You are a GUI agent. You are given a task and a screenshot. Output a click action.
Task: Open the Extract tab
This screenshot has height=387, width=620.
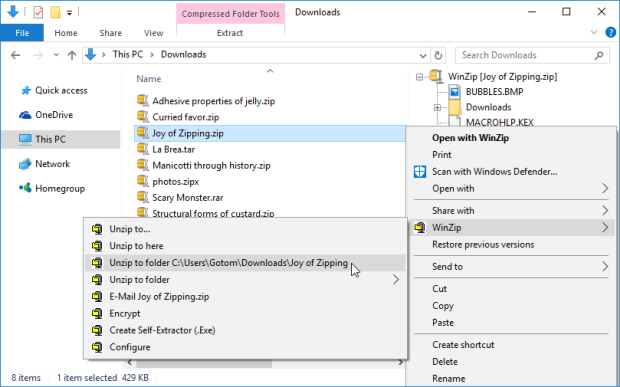tap(230, 33)
